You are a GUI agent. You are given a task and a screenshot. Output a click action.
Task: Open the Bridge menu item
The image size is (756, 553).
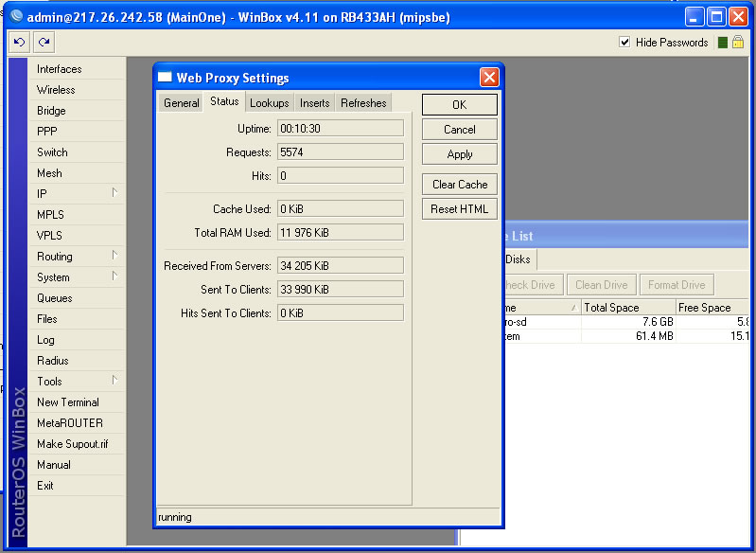pyautogui.click(x=77, y=111)
